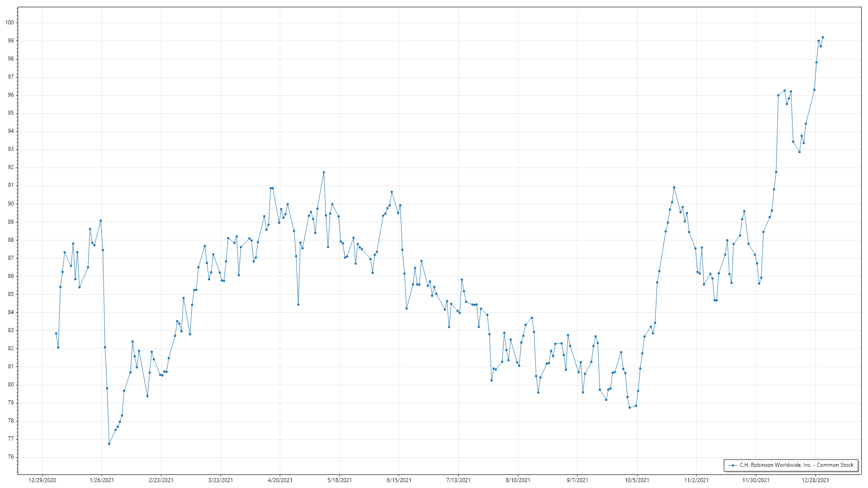Image resolution: width=868 pixels, height=488 pixels.
Task: Click the 76 y-axis value label
Action: pos(11,457)
